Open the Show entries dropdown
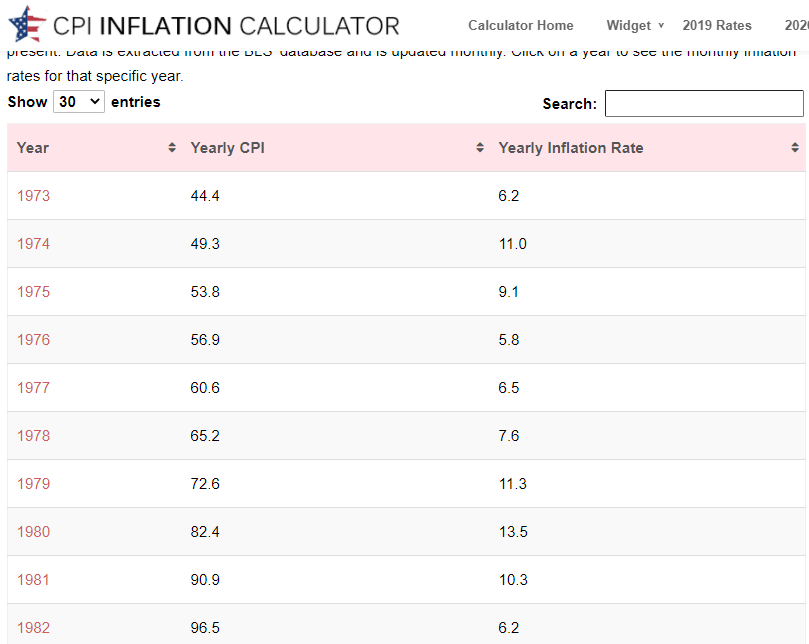Viewport: 809px width, 644px height. [79, 101]
